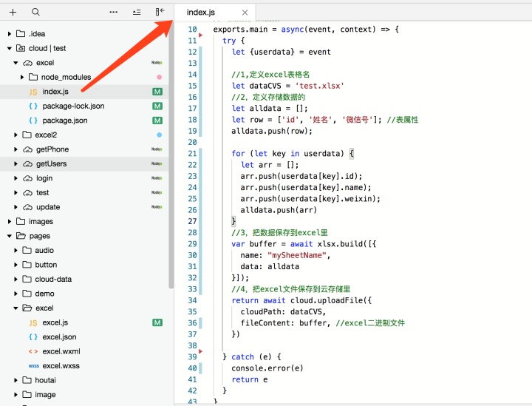Toggle fold marker at line 39
This screenshot has width=532, height=406.
pyautogui.click(x=200, y=351)
